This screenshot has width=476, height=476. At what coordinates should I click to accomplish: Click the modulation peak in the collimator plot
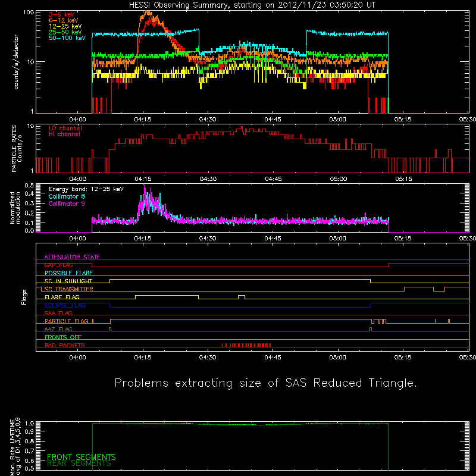[145, 186]
